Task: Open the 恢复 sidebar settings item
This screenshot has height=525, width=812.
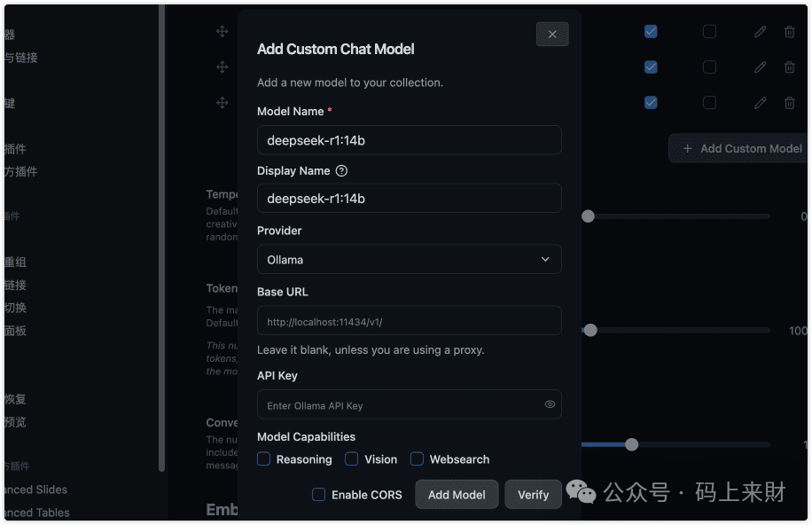Action: coord(15,399)
